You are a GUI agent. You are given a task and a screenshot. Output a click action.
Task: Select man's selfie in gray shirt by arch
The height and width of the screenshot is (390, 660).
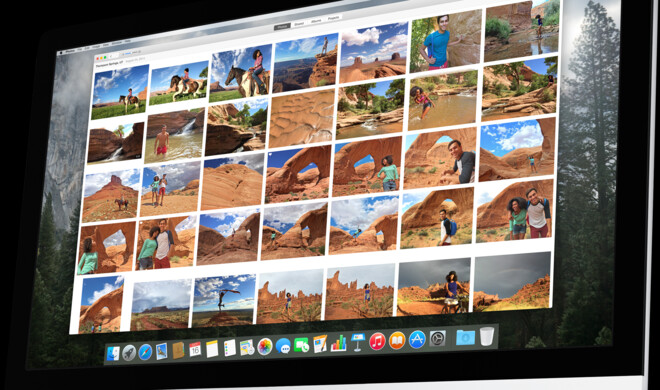pos(440,158)
